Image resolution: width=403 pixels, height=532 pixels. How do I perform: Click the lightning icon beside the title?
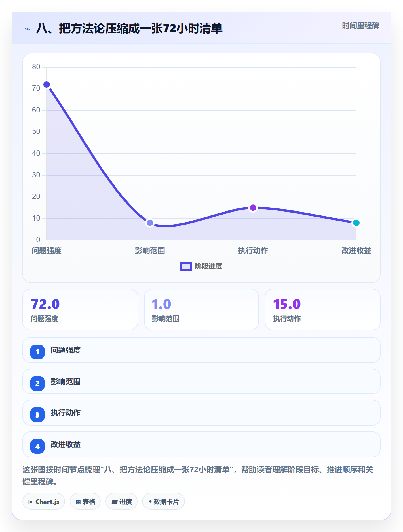(x=27, y=29)
